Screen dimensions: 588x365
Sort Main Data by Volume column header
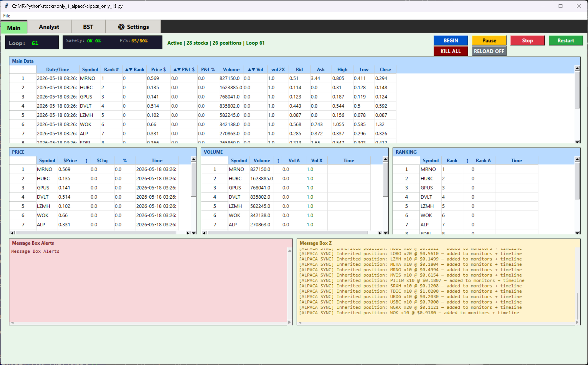coord(231,69)
